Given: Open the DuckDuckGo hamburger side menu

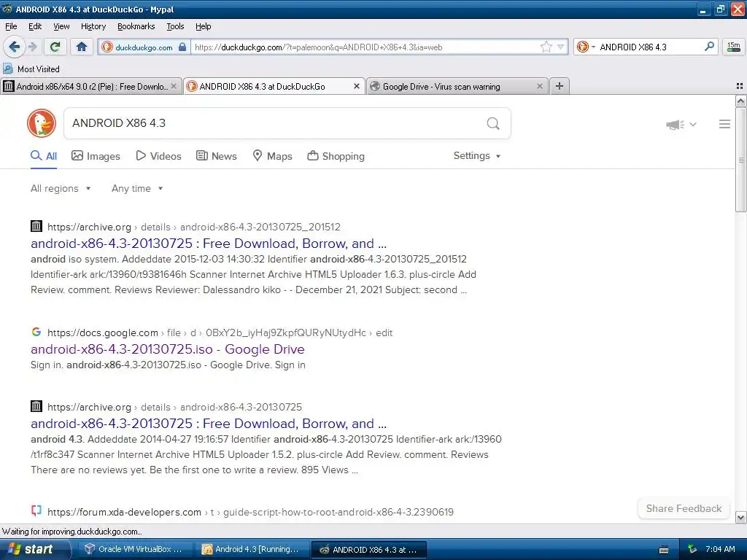Looking at the screenshot, I should click(x=724, y=124).
